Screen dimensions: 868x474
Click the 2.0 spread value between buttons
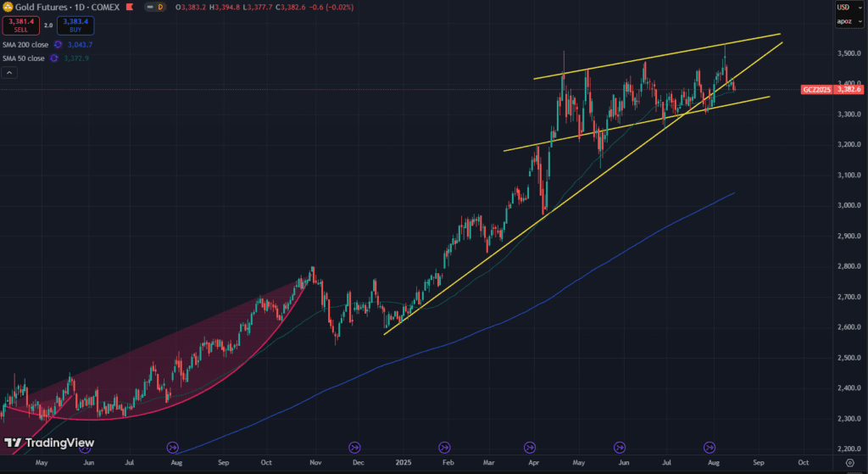47,25
